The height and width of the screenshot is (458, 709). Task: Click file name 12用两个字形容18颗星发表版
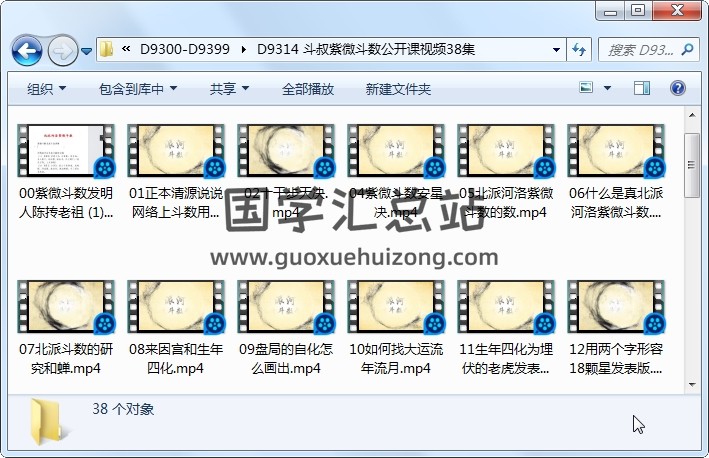coord(616,359)
